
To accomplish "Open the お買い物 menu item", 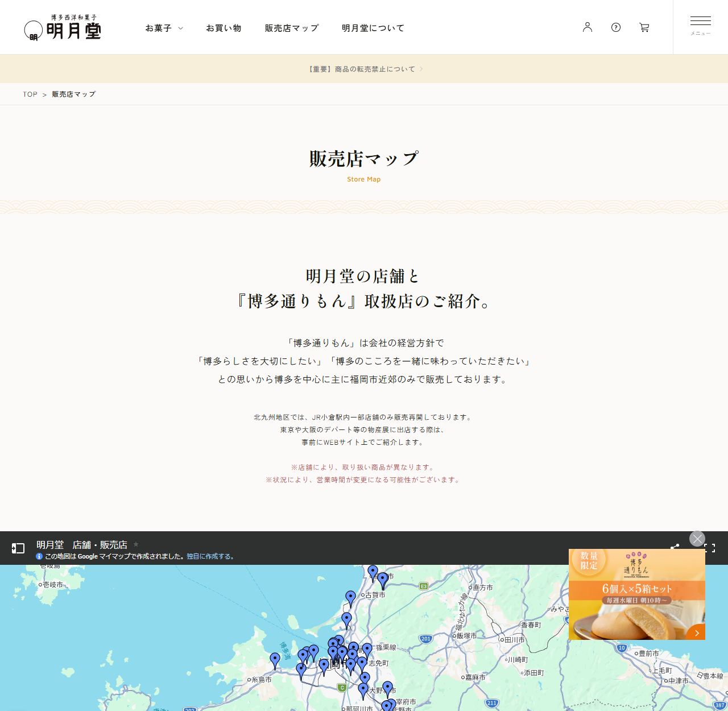I will [x=224, y=28].
